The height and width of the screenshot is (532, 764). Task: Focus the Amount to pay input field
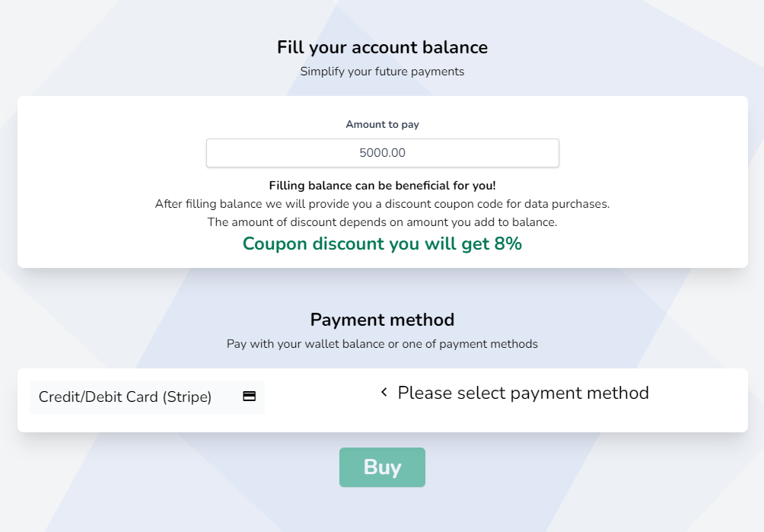[x=382, y=153]
